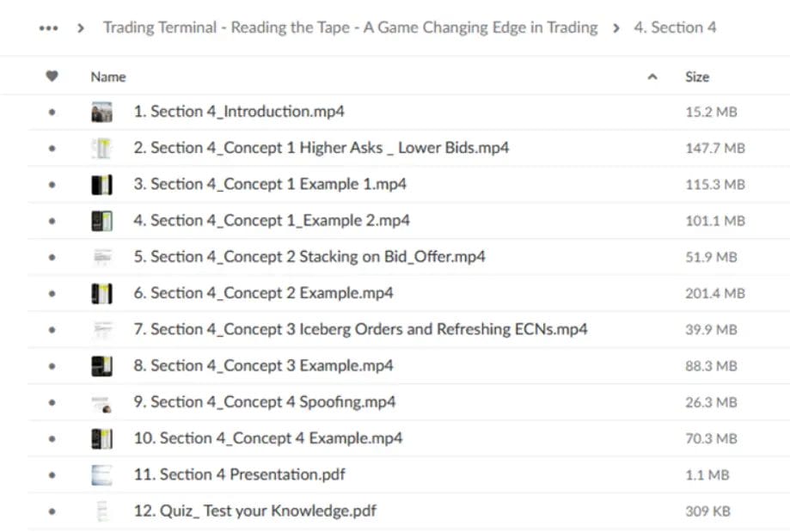Open 3. Section 4_Concept 1 Example 1.mp4

pyautogui.click(x=266, y=184)
